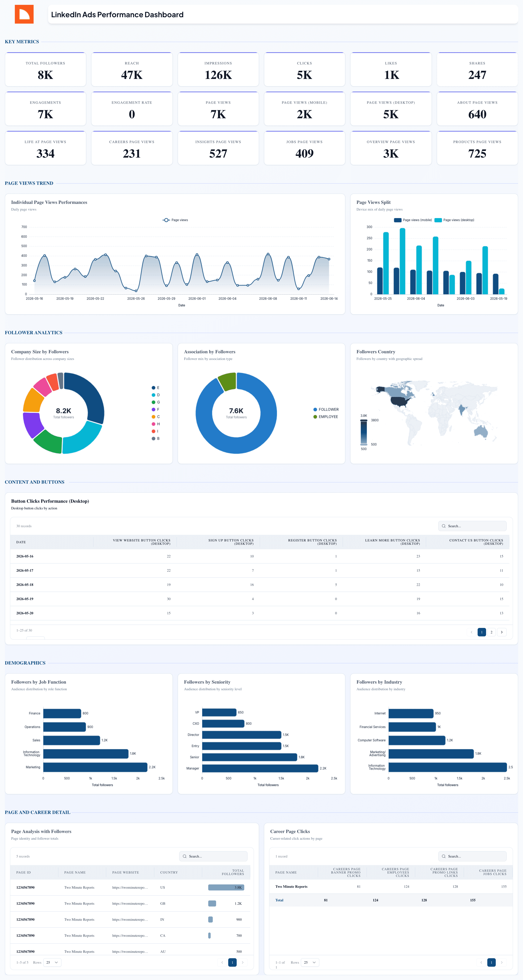Click next page arrow in Page Analysis table
The image size is (523, 980).
(242, 962)
